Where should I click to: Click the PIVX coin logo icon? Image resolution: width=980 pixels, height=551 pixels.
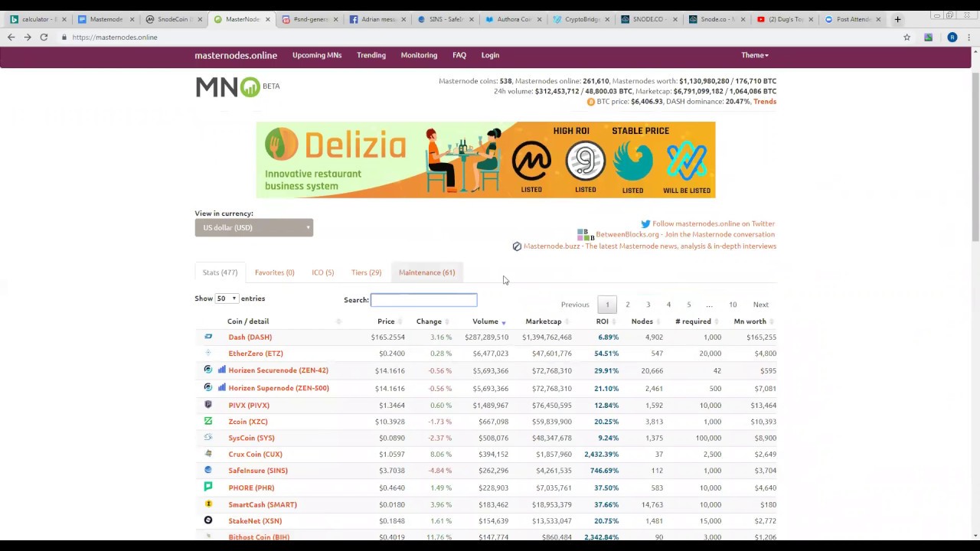[208, 404]
